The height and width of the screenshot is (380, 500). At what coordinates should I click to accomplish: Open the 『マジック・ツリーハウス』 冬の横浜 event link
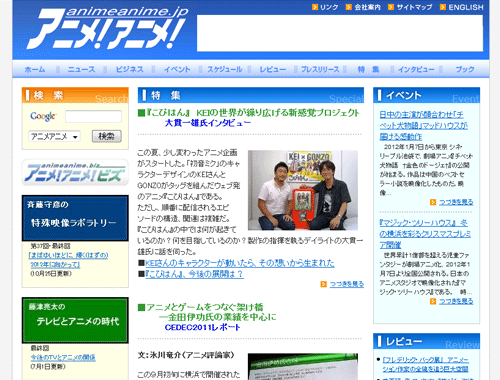[x=425, y=234]
